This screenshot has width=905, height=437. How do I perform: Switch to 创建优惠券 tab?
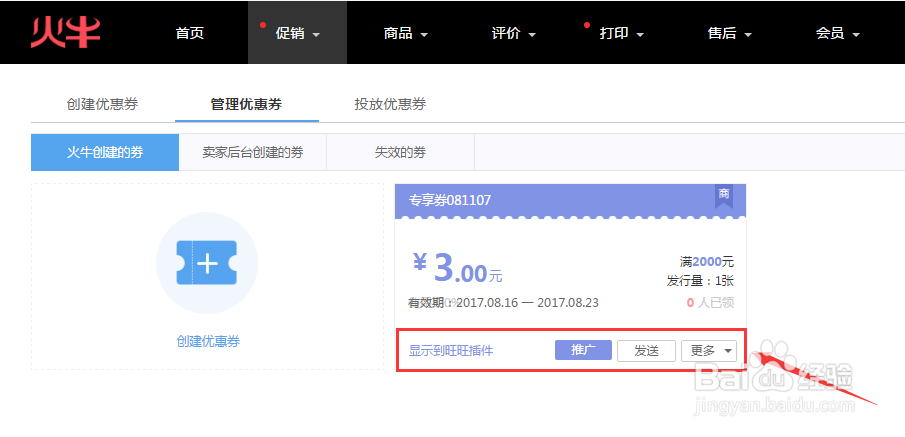coord(103,104)
